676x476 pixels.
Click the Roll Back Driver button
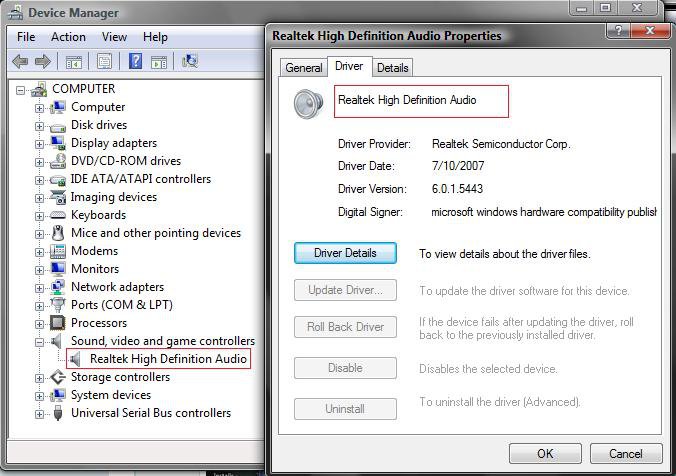(345, 327)
